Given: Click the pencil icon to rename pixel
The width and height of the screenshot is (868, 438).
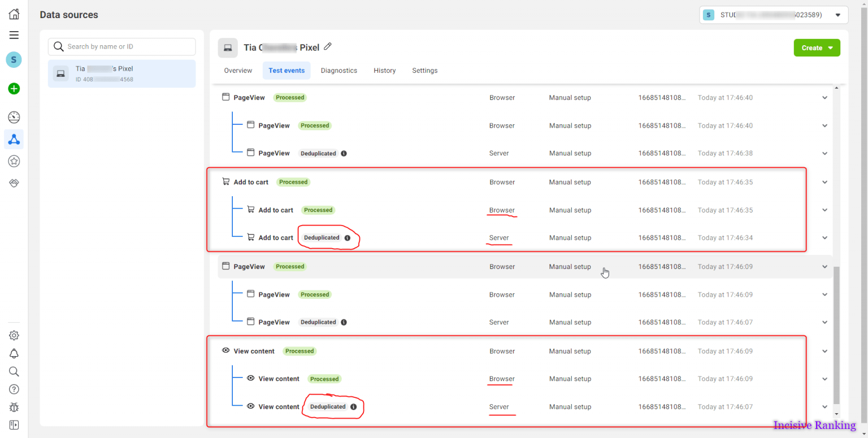Looking at the screenshot, I should coord(328,47).
